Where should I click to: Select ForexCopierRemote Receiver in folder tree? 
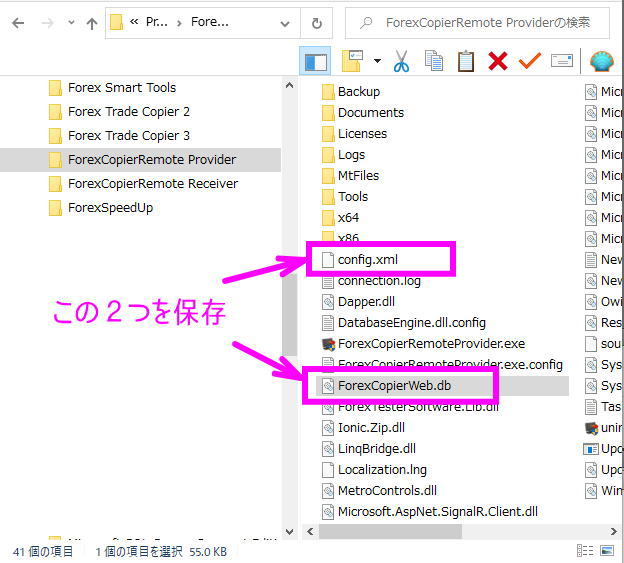point(152,183)
